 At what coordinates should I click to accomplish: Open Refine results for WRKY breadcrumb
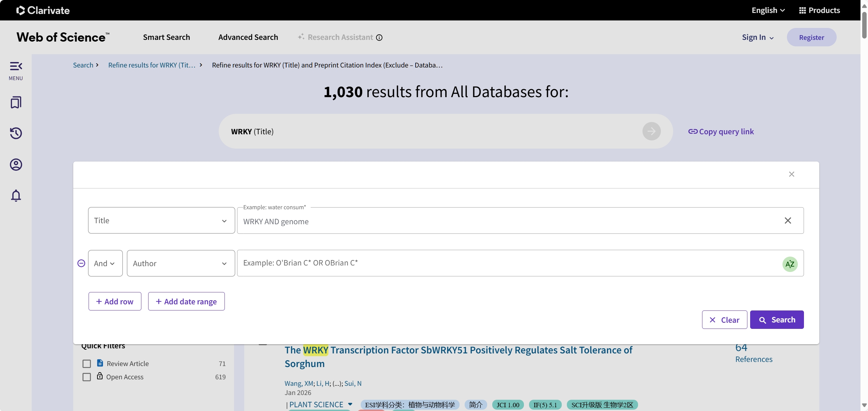(152, 65)
